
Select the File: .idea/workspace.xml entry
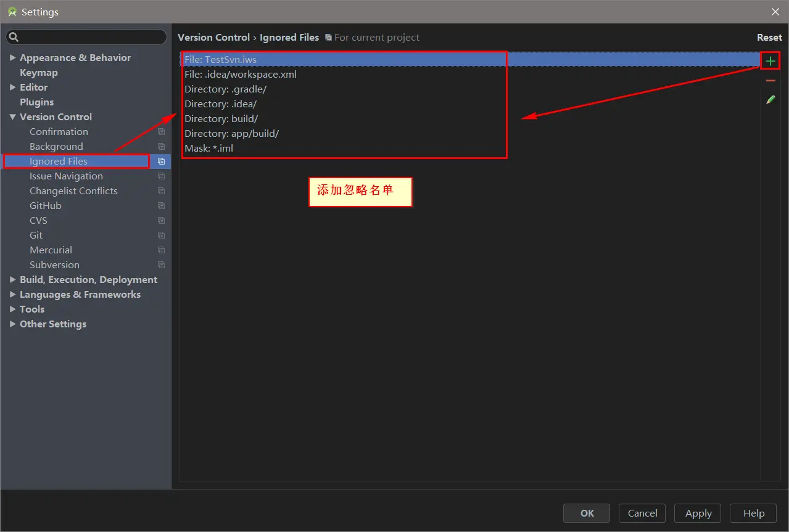(470, 75)
